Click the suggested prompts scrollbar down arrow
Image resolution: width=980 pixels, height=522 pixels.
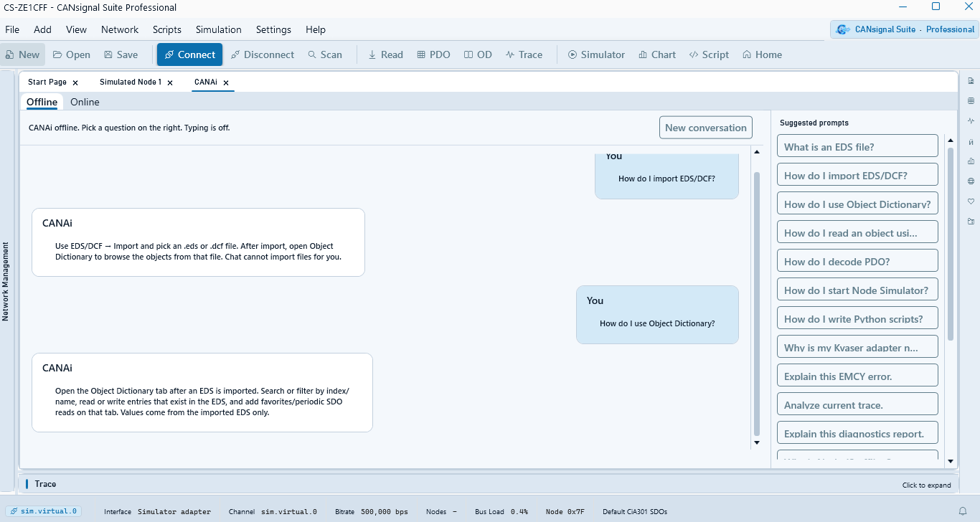coord(951,462)
